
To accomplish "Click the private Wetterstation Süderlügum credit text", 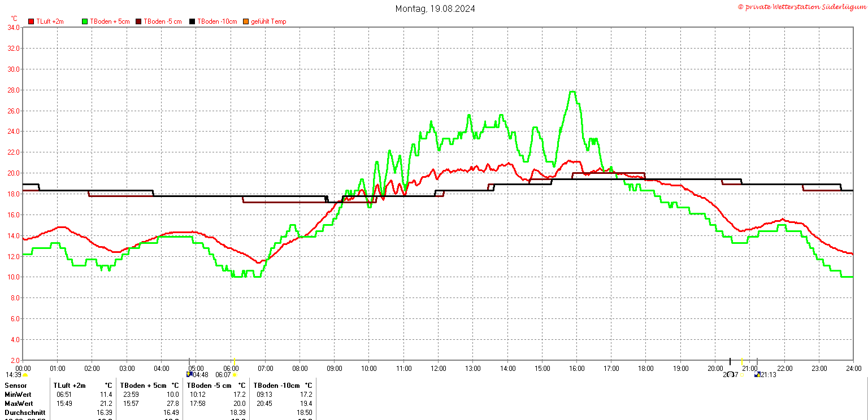I will point(801,7).
